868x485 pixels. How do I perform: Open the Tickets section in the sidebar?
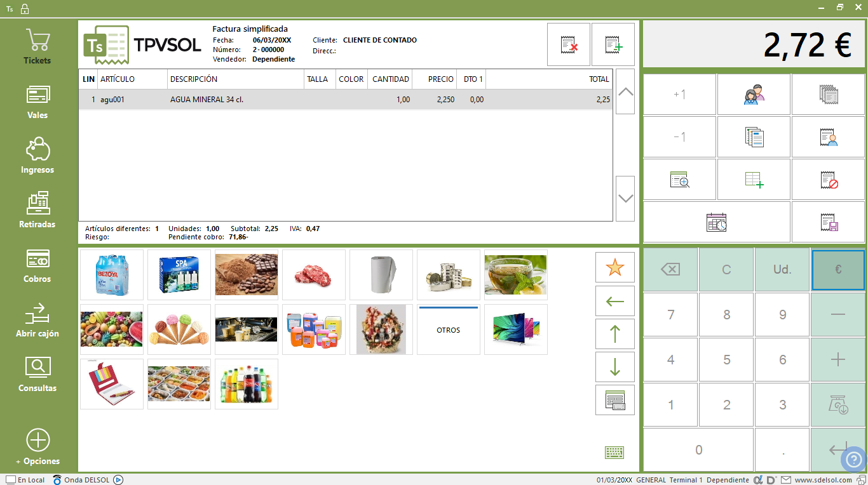tap(37, 46)
